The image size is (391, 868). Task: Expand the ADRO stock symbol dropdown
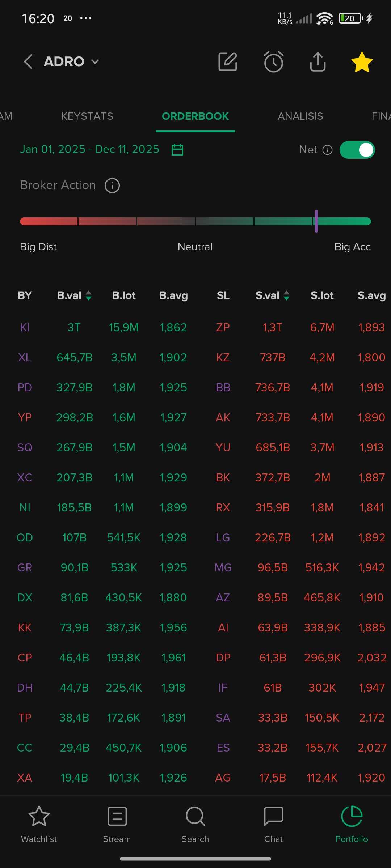(95, 62)
